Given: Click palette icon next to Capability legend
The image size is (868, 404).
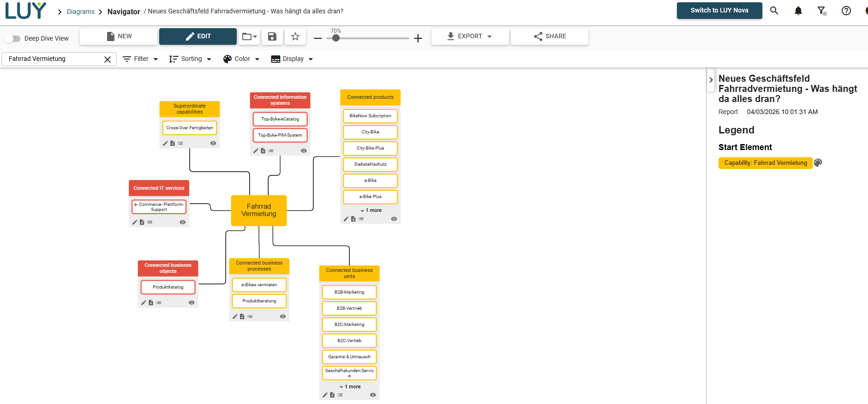Looking at the screenshot, I should tap(818, 163).
